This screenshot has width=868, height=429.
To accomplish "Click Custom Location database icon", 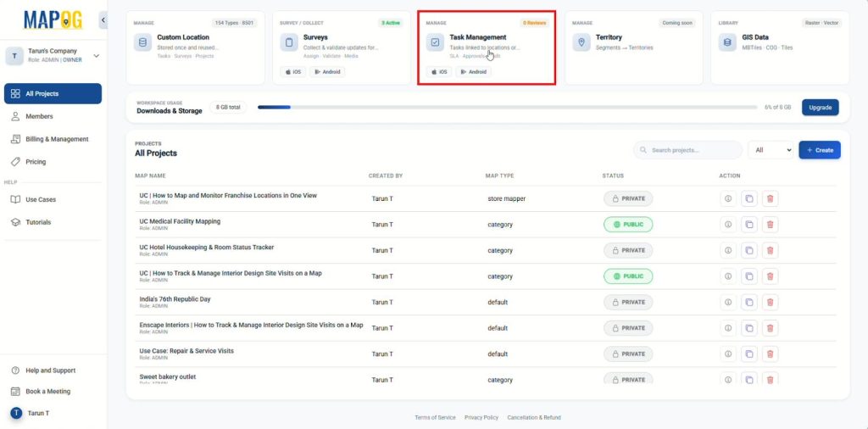I will click(x=142, y=42).
